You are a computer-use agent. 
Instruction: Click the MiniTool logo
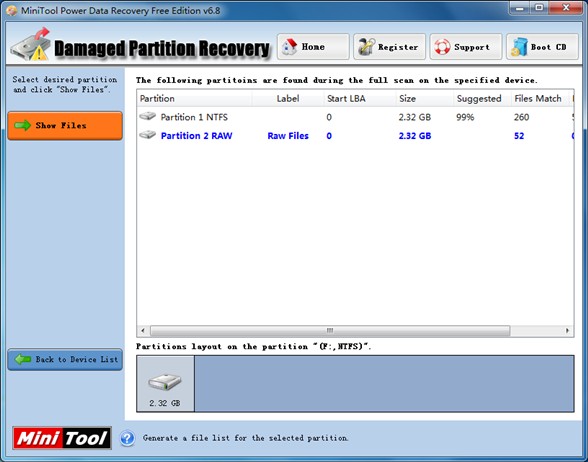coord(62,438)
